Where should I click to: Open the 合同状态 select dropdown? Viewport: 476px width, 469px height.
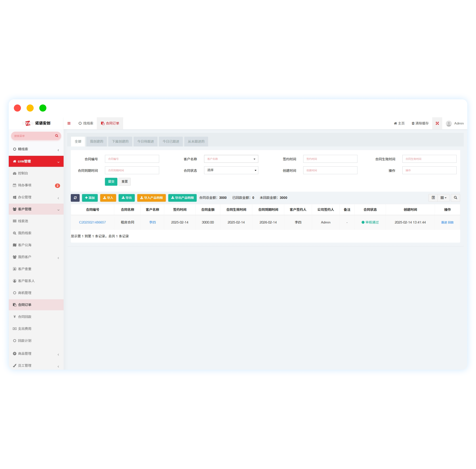pyautogui.click(x=231, y=170)
